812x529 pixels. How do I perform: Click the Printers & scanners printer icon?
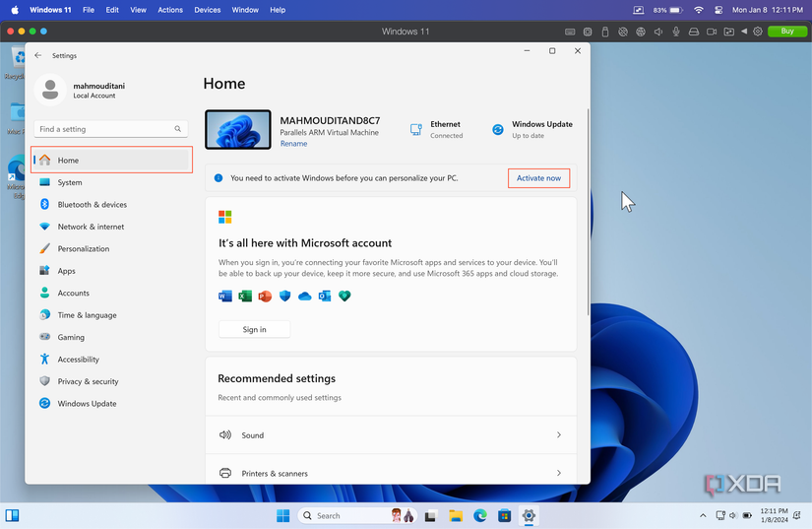pos(225,473)
